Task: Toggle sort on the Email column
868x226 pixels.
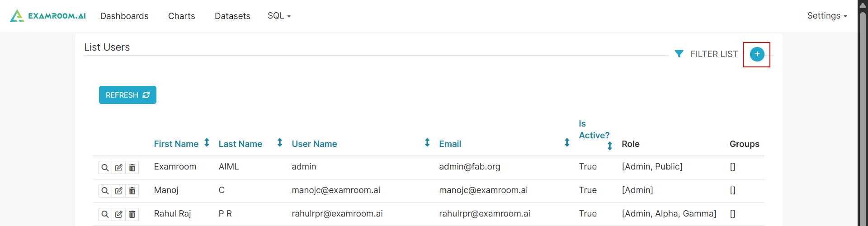Action: pyautogui.click(x=566, y=143)
